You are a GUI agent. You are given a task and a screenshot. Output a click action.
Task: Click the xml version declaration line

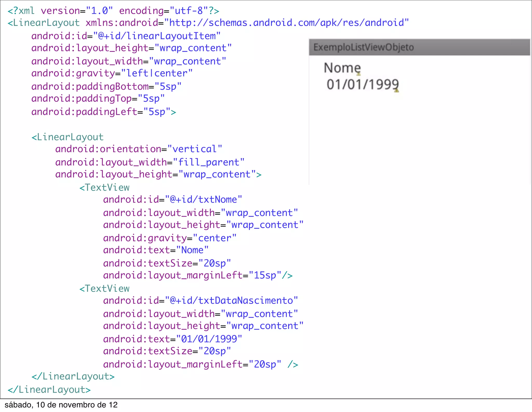click(x=114, y=11)
